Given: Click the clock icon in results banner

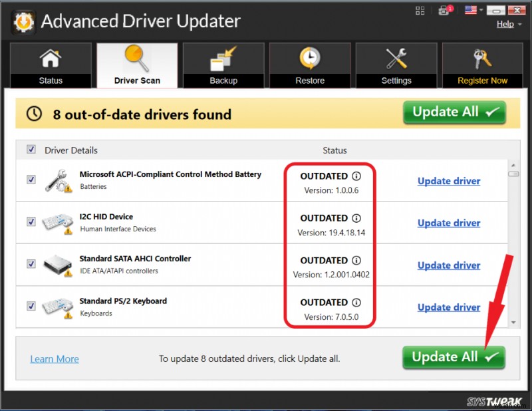Looking at the screenshot, I should pyautogui.click(x=34, y=114).
